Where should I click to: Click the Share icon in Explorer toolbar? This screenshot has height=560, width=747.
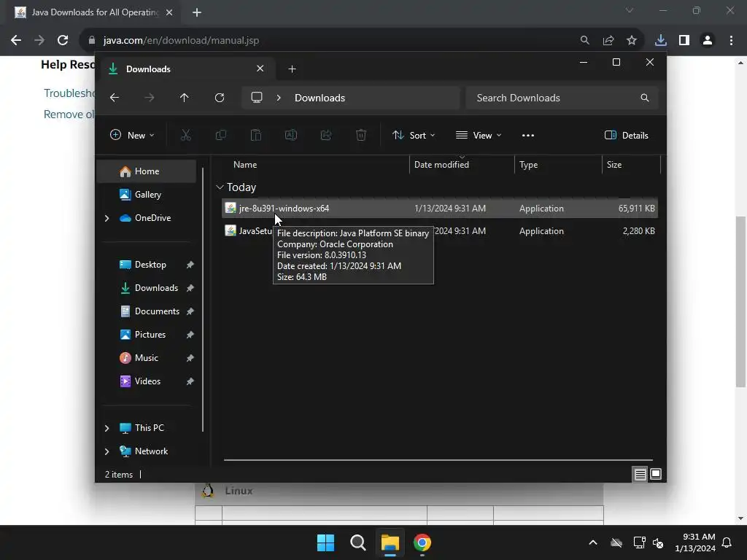tap(326, 135)
